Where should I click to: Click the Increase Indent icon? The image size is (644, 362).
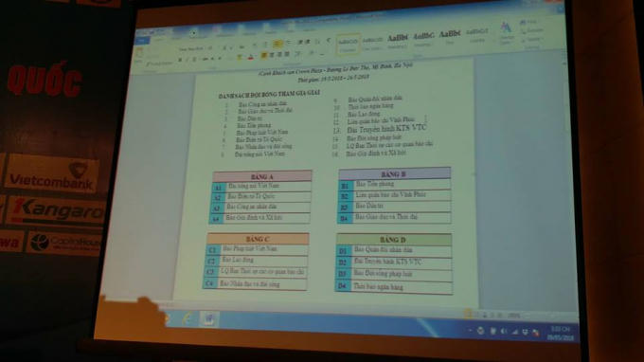point(308,43)
